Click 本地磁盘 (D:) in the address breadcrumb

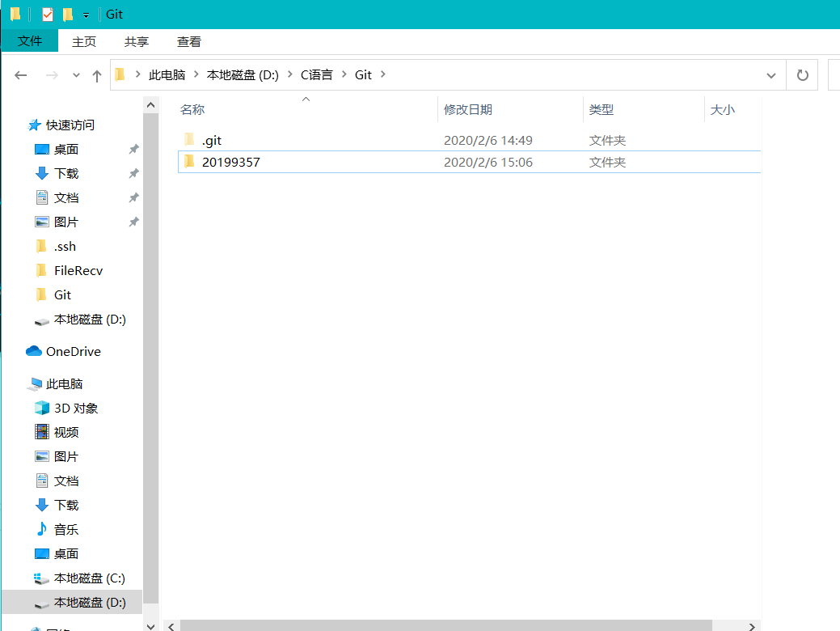[x=243, y=75]
